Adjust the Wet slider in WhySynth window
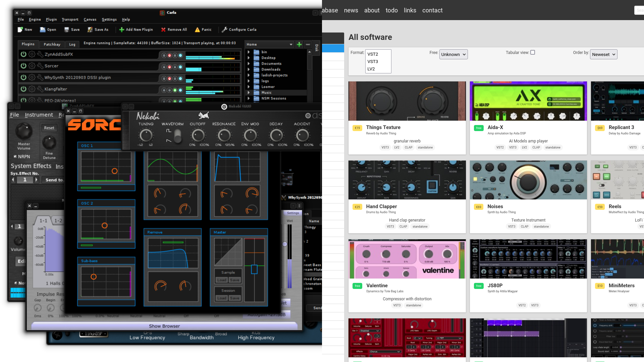The image size is (644, 362). pos(285,244)
